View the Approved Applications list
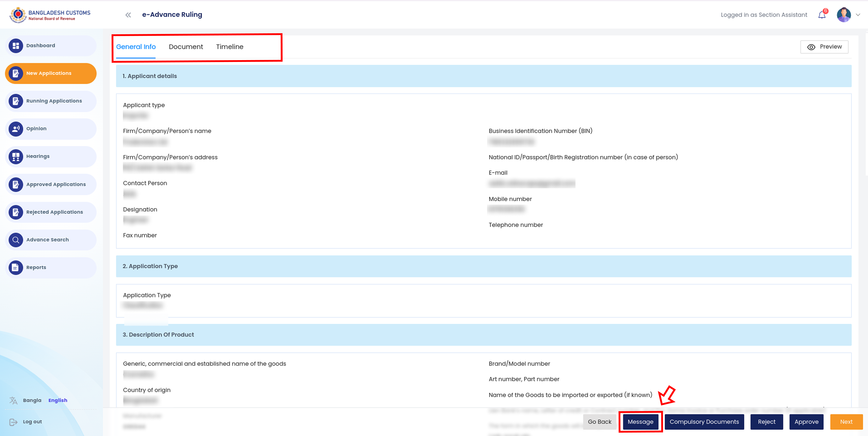The height and width of the screenshot is (436, 868). coord(56,184)
